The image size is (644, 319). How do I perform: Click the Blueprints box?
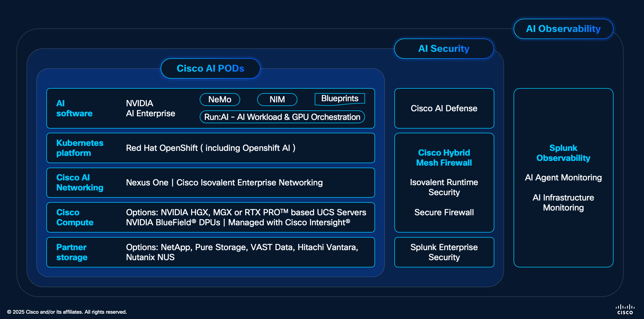point(340,99)
